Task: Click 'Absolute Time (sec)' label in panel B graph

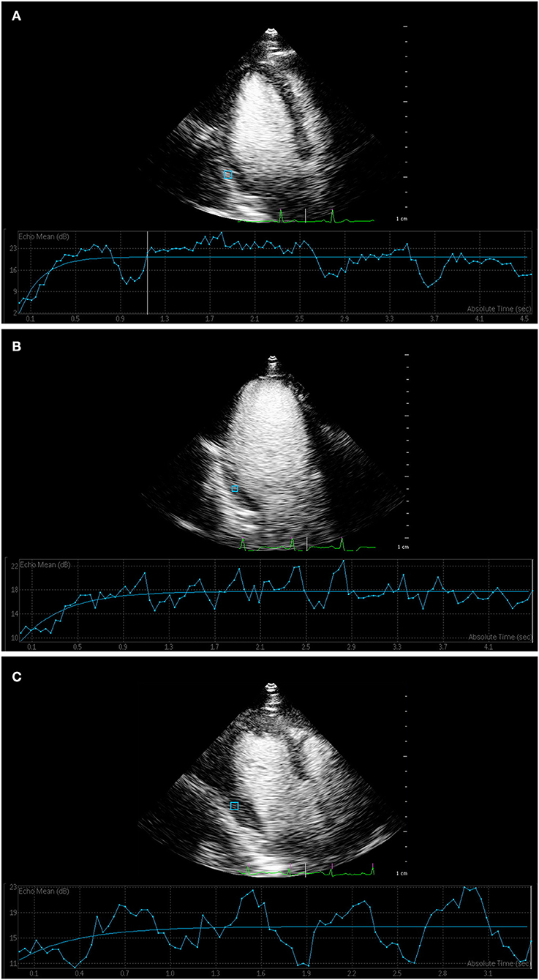Action: 499,637
